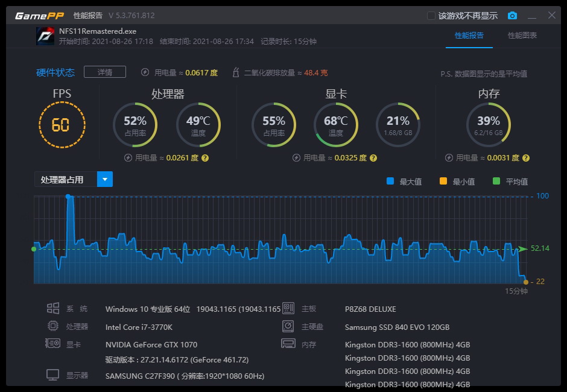Screen dimensions: 567x392
Task: Click the main hard disk icon
Action: (x=288, y=326)
